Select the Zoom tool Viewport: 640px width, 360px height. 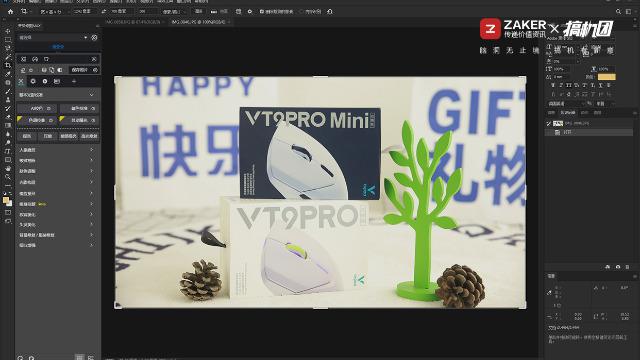(8, 177)
